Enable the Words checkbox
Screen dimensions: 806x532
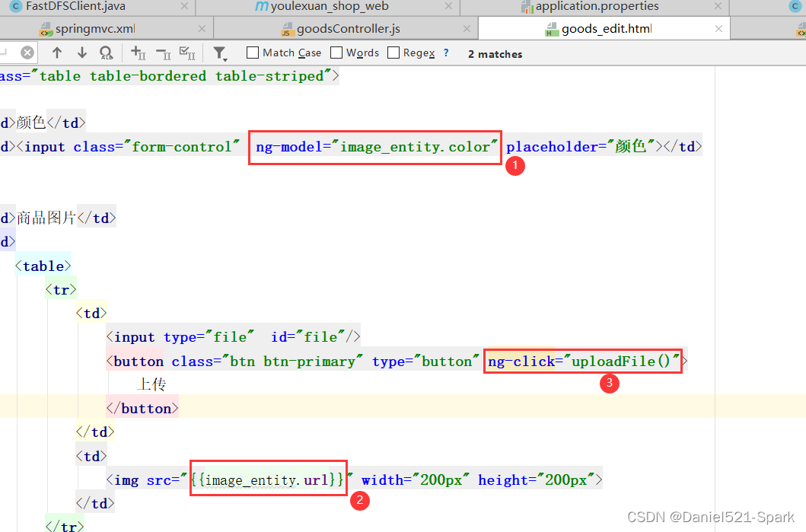(336, 53)
